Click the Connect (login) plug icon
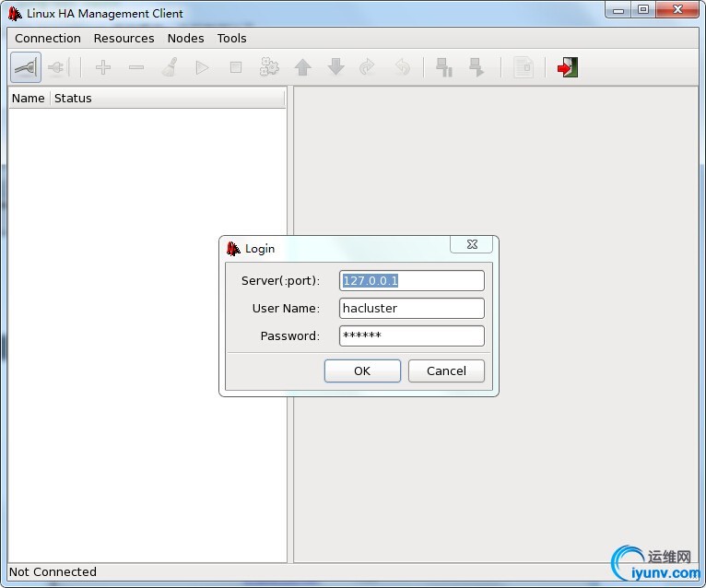706x588 pixels. pyautogui.click(x=26, y=67)
